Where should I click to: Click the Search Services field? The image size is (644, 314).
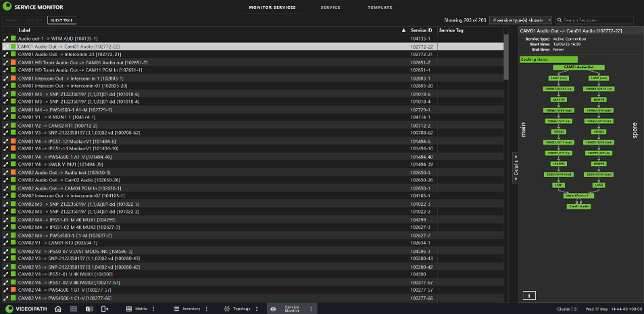(x=594, y=20)
